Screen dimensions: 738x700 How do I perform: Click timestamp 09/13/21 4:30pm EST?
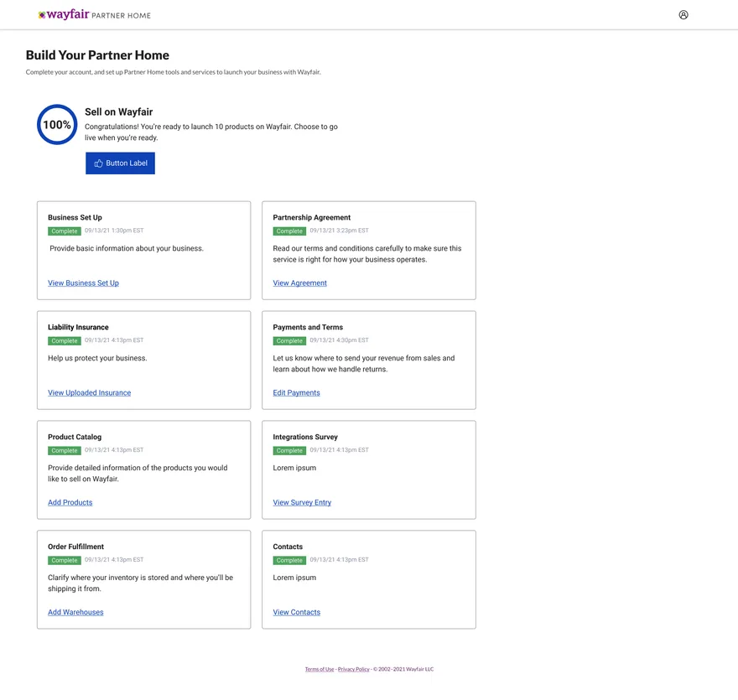340,340
